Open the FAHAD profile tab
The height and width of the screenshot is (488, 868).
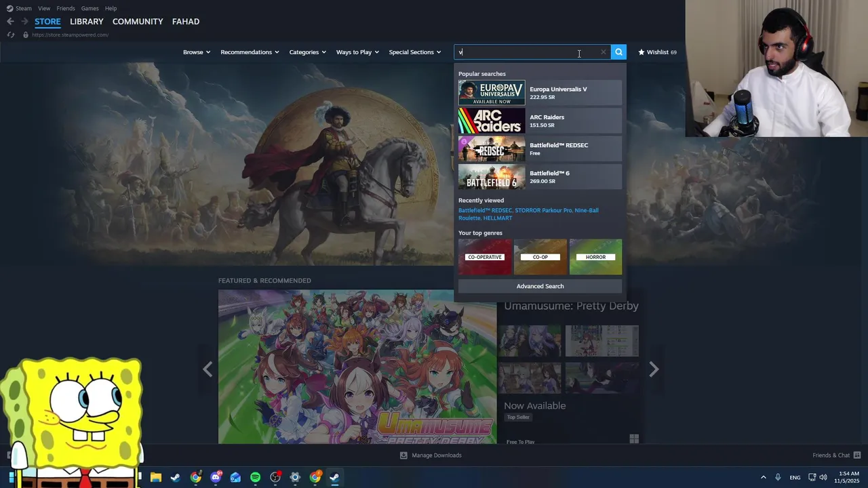point(186,22)
